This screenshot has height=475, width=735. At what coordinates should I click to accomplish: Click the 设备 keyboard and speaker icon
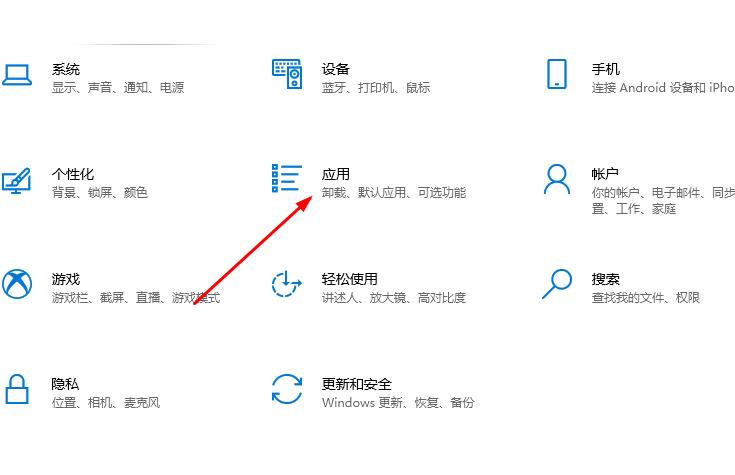(x=287, y=73)
